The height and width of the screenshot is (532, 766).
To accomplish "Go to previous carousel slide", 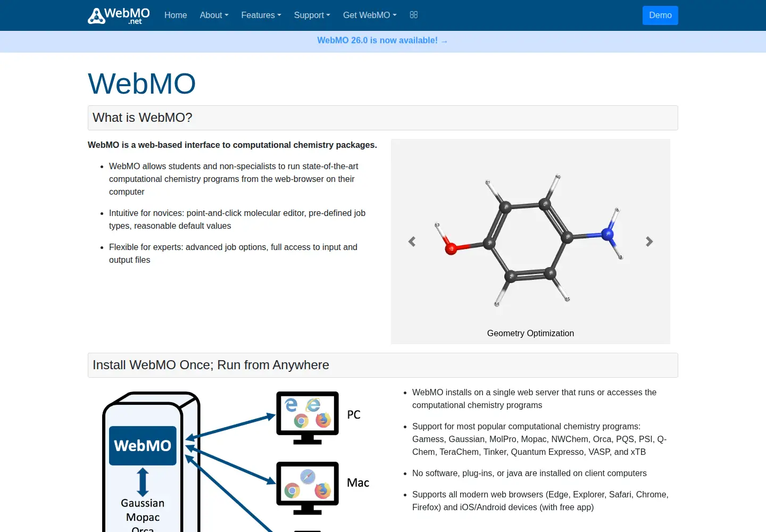I will point(412,242).
